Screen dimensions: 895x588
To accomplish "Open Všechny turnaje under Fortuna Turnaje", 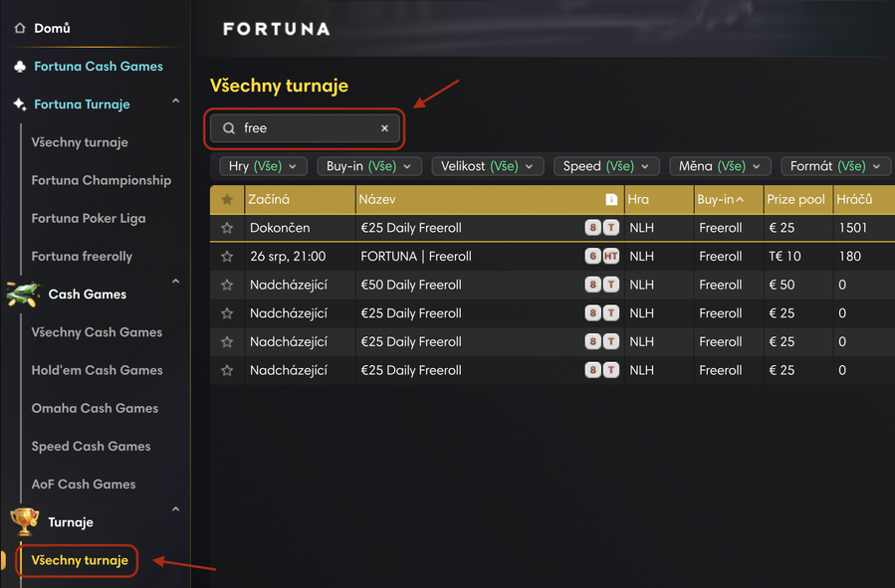I will [80, 142].
